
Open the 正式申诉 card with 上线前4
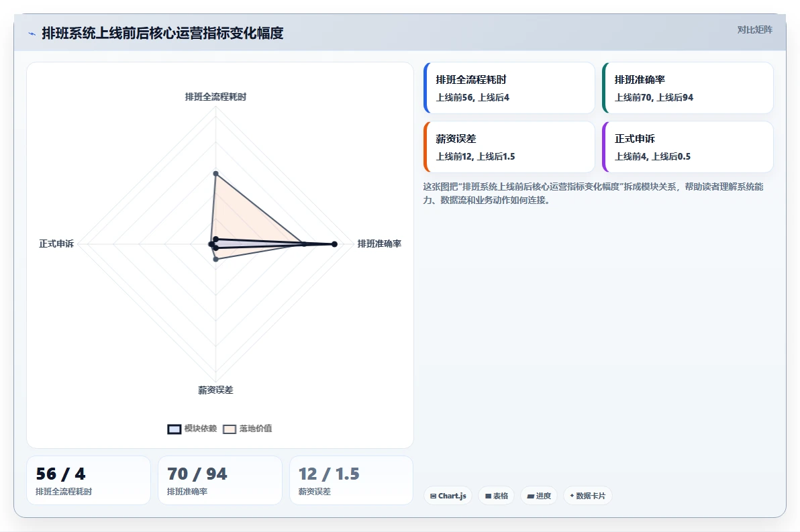(x=688, y=147)
